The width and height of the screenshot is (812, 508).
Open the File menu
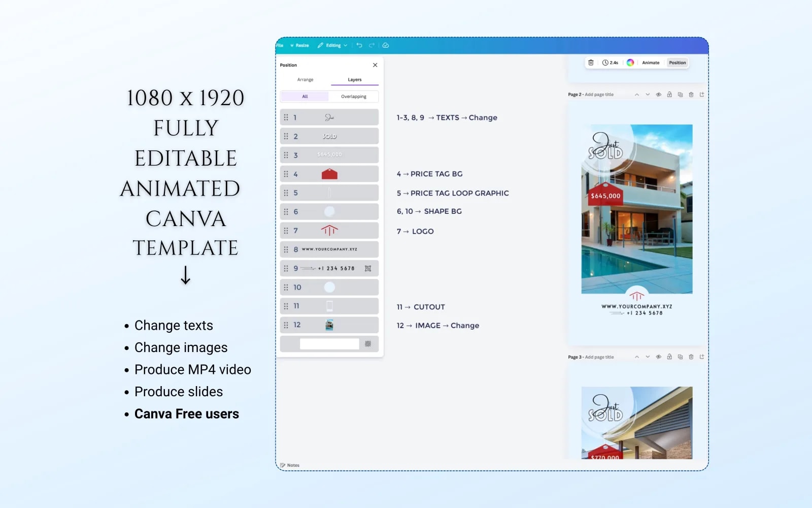[x=280, y=45]
